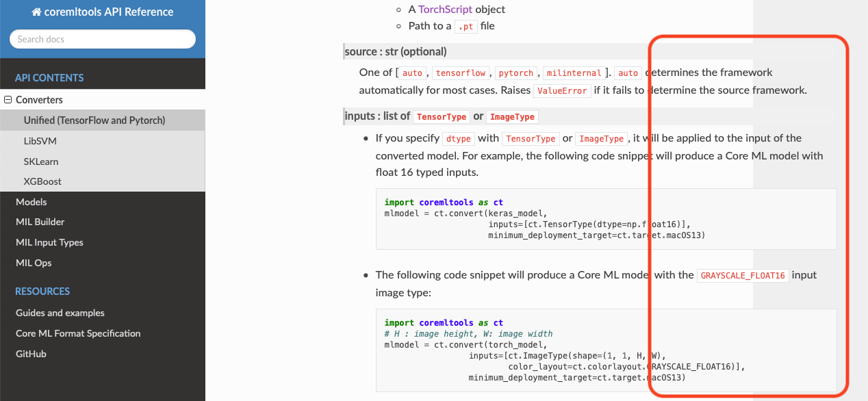Click the RESOURCES sidebar heading

click(42, 292)
